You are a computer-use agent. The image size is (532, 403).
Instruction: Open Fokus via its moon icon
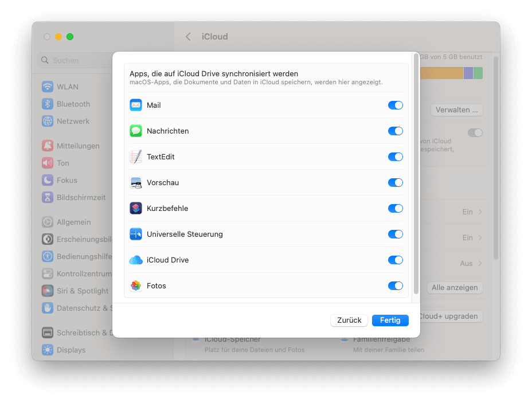click(x=48, y=180)
